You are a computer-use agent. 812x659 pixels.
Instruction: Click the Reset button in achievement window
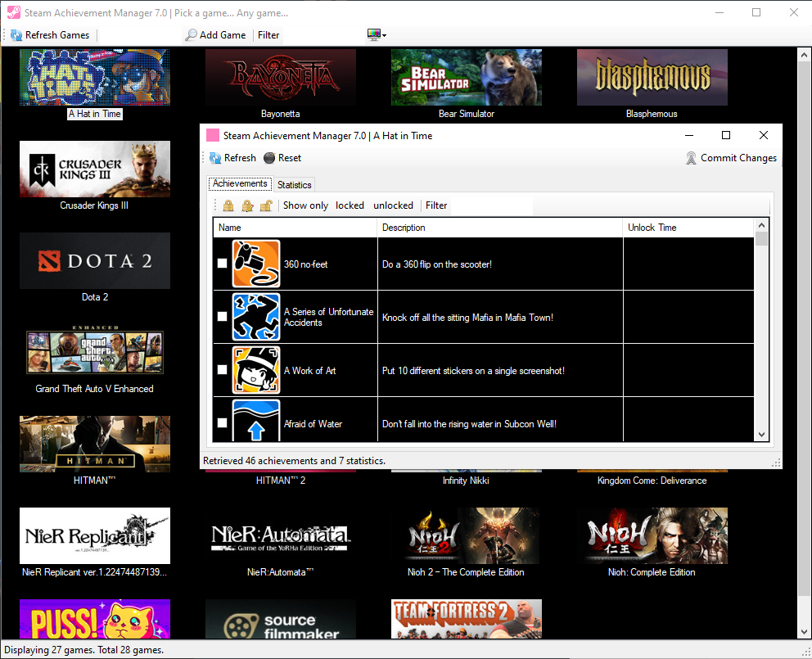282,158
